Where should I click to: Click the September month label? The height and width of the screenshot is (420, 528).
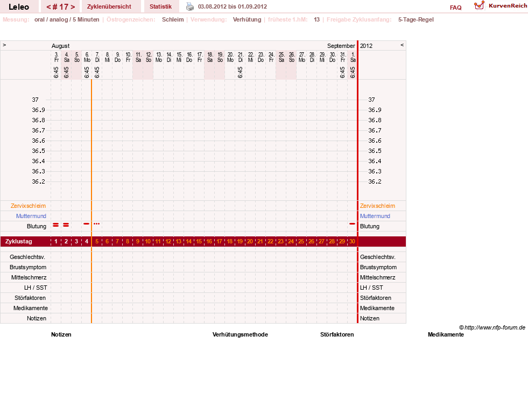click(x=341, y=46)
